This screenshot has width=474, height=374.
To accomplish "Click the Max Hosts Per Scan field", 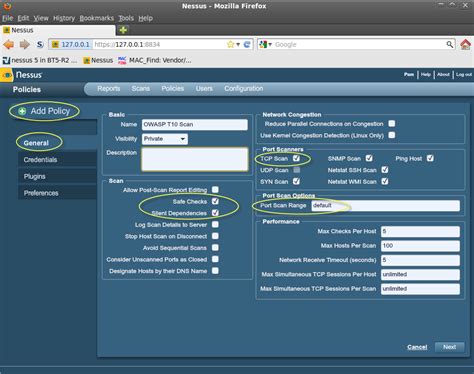I will (420, 246).
